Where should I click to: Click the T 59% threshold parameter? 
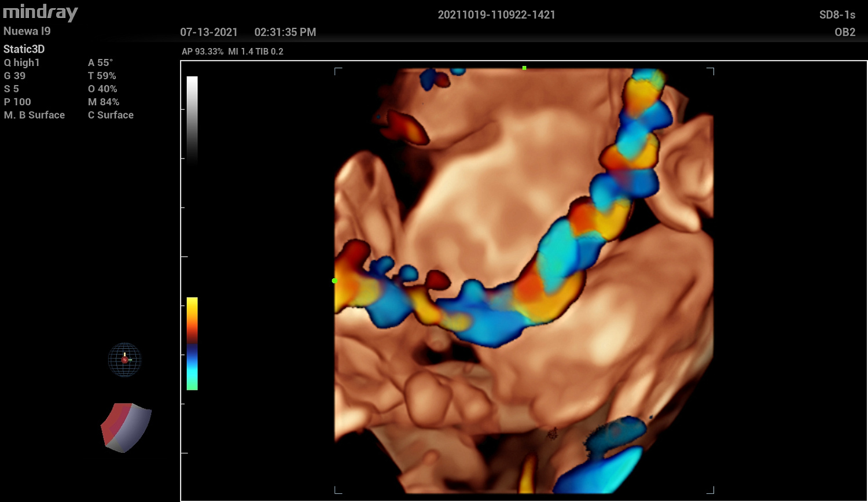point(102,76)
